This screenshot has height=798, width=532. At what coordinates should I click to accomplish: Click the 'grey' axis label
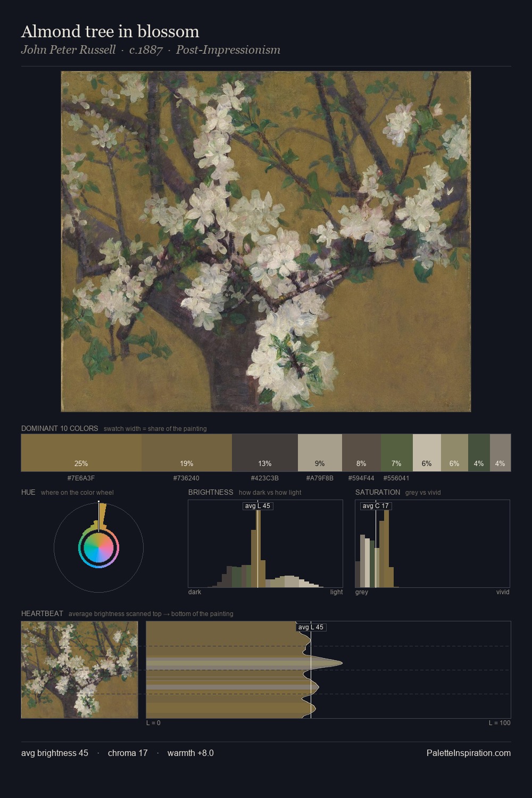[x=362, y=592]
